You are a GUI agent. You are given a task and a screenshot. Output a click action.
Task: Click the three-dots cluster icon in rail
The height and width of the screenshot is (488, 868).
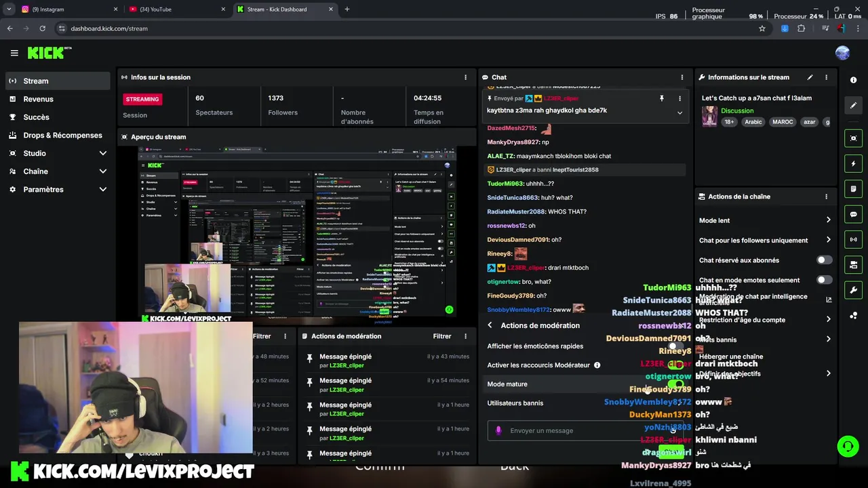853,315
